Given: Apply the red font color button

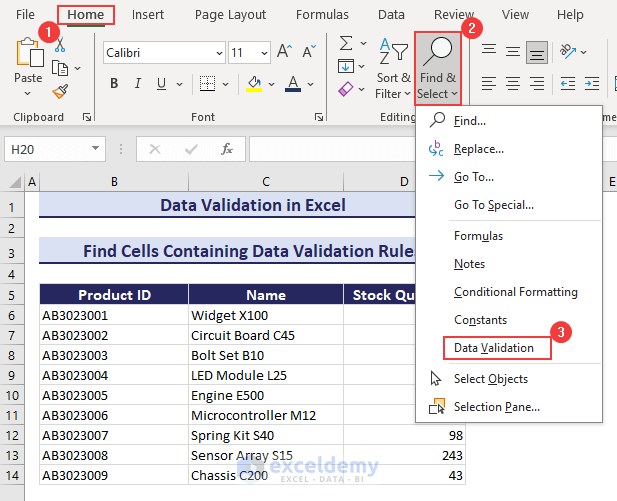Looking at the screenshot, I should pyautogui.click(x=293, y=84).
